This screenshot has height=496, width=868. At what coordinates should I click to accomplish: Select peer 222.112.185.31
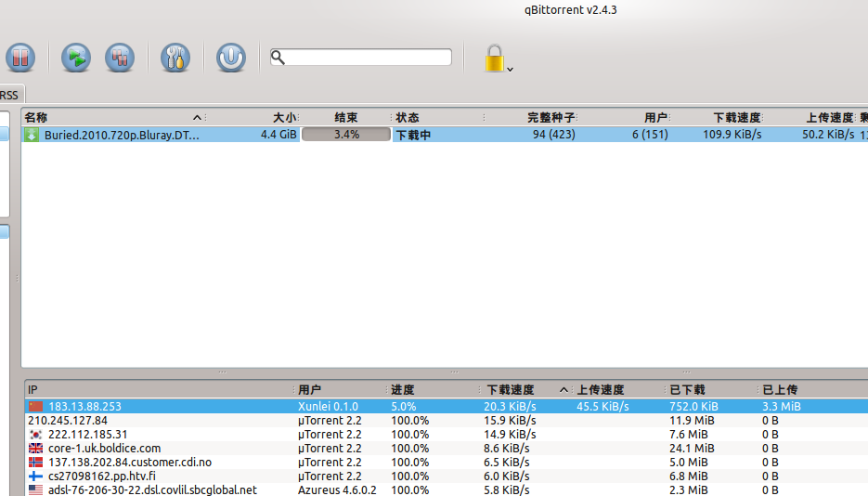(447, 434)
